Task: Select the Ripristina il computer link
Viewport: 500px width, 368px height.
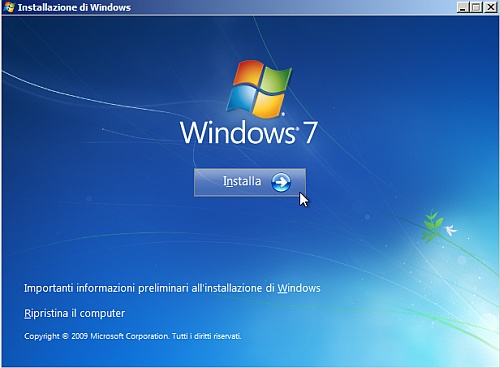Action: (74, 313)
